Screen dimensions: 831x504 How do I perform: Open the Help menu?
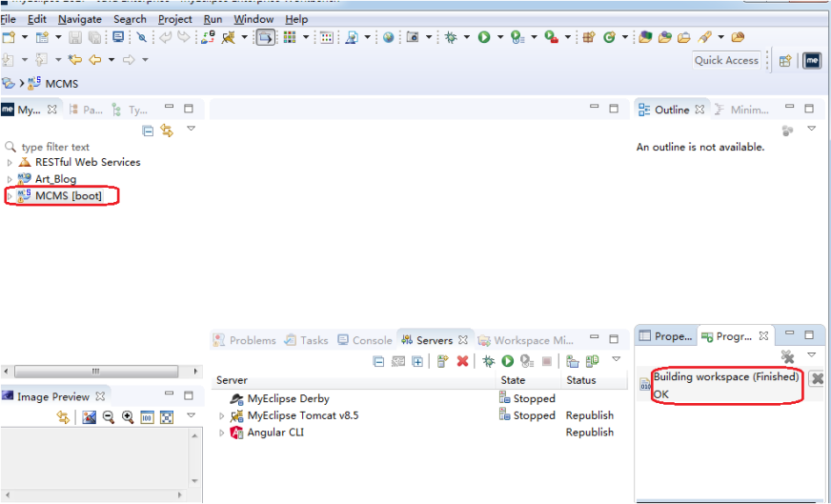point(296,20)
